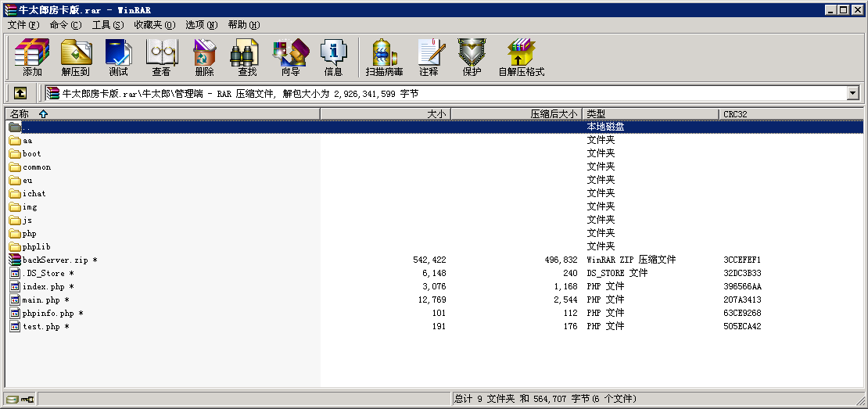Select the phplib folder in list
The image size is (868, 409).
36,246
